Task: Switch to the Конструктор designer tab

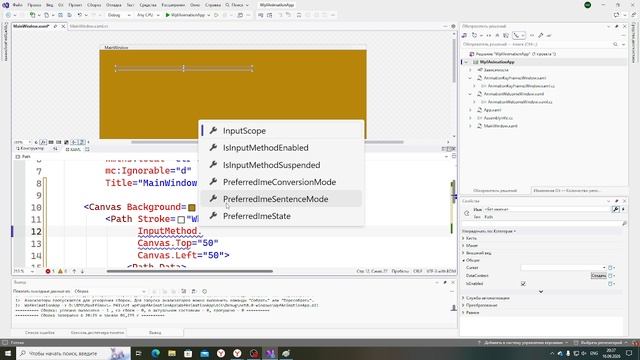Action: click(30, 149)
